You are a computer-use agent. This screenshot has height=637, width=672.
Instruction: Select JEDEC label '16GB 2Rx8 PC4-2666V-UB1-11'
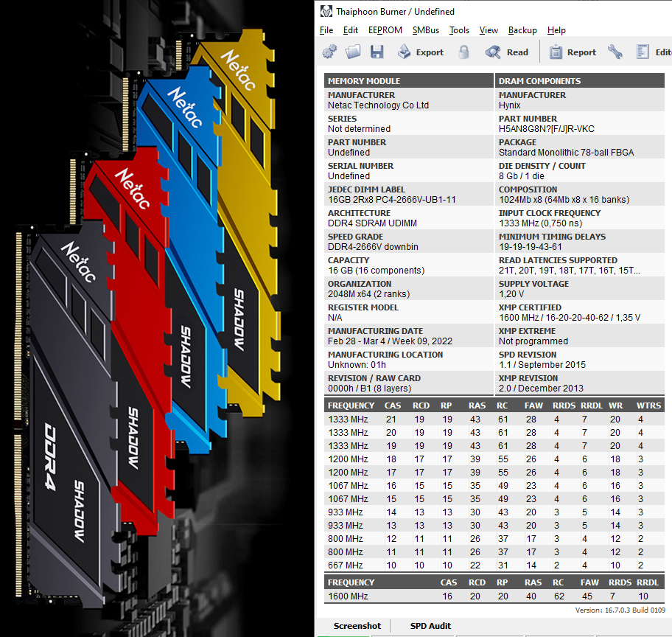[392, 200]
